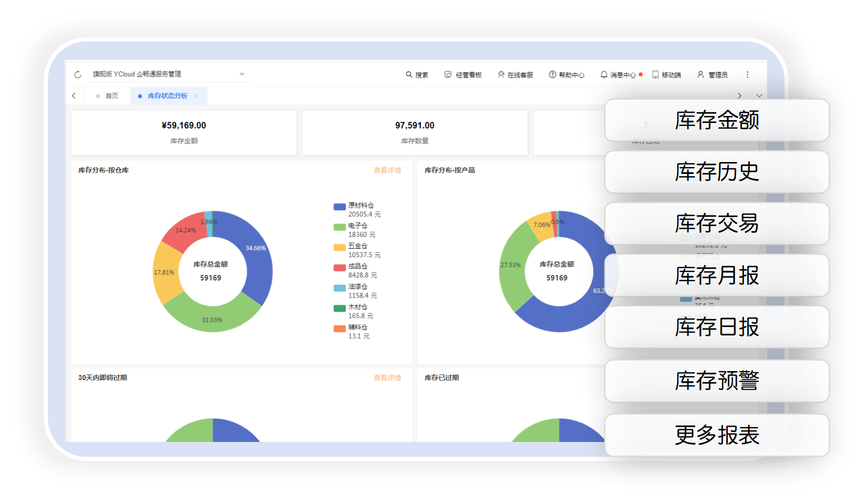Toggle the 成品仓 legend entry

coord(357,266)
